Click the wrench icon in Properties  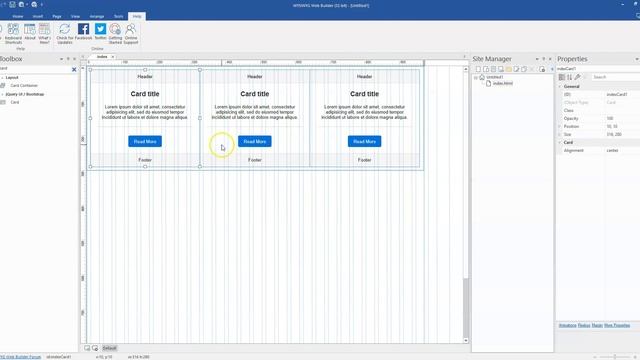point(577,77)
